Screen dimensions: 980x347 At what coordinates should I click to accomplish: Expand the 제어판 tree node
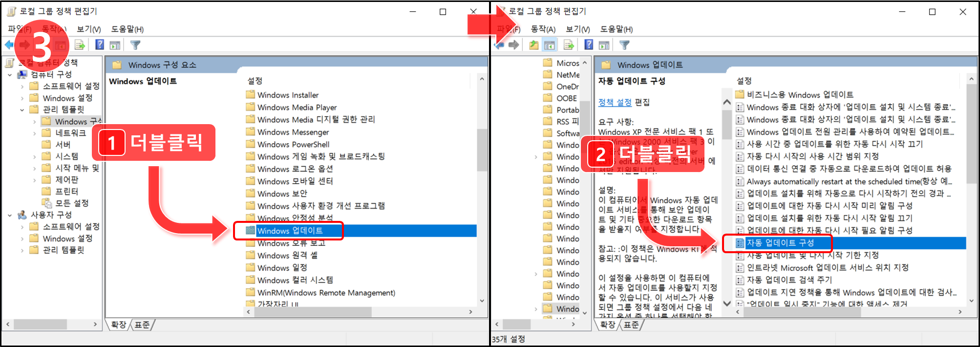34,180
